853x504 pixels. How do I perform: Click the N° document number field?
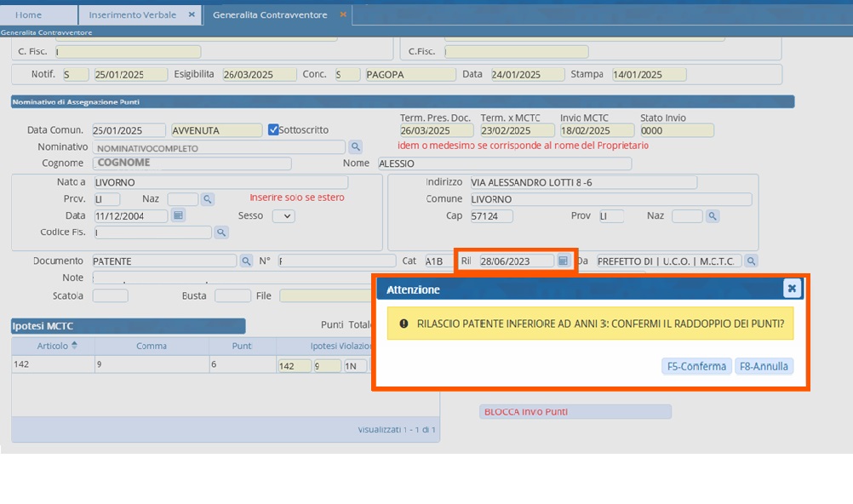click(x=337, y=261)
